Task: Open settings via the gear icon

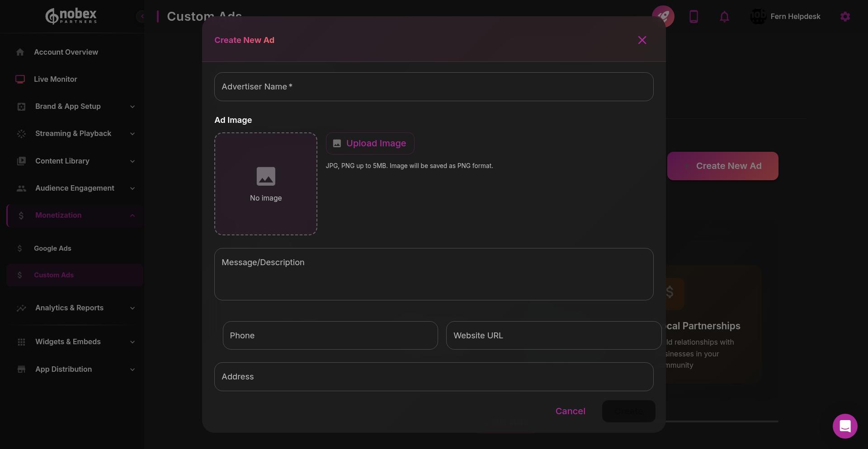Action: pos(845,16)
